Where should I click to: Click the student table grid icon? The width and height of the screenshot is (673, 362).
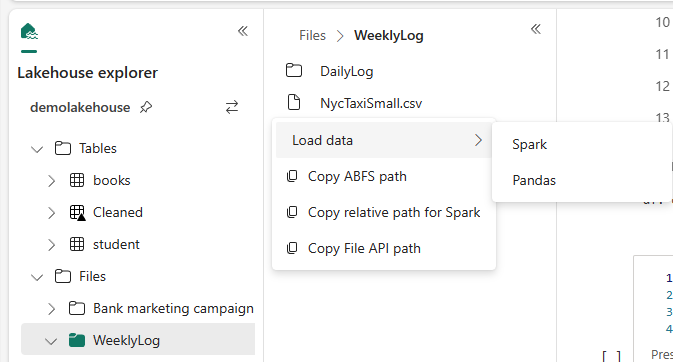click(77, 244)
